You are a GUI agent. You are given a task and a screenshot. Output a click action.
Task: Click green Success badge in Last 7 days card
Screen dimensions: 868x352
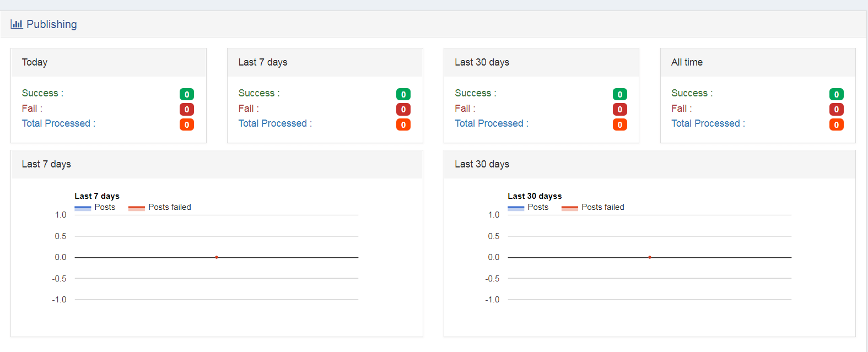[x=403, y=94]
